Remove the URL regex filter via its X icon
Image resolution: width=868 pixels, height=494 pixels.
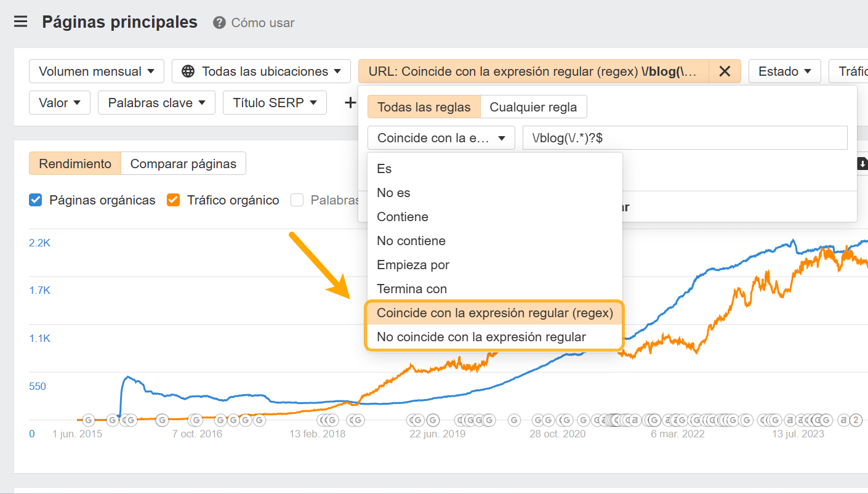[724, 71]
